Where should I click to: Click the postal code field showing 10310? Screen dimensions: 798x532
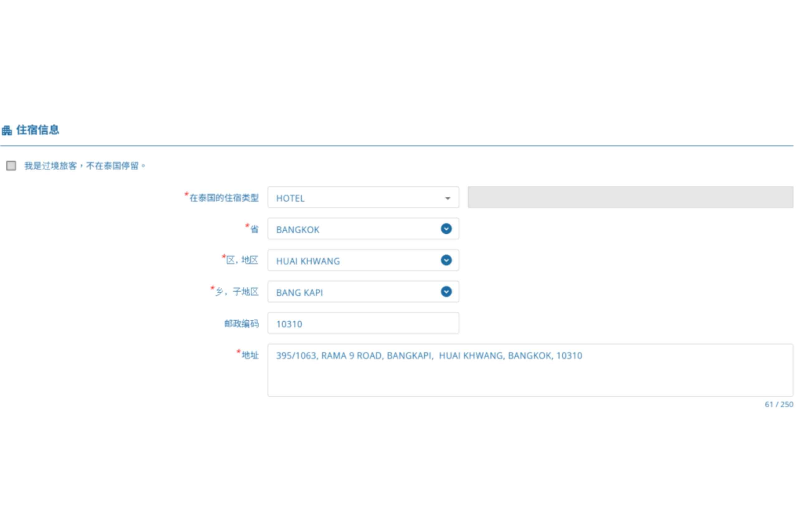tap(363, 323)
